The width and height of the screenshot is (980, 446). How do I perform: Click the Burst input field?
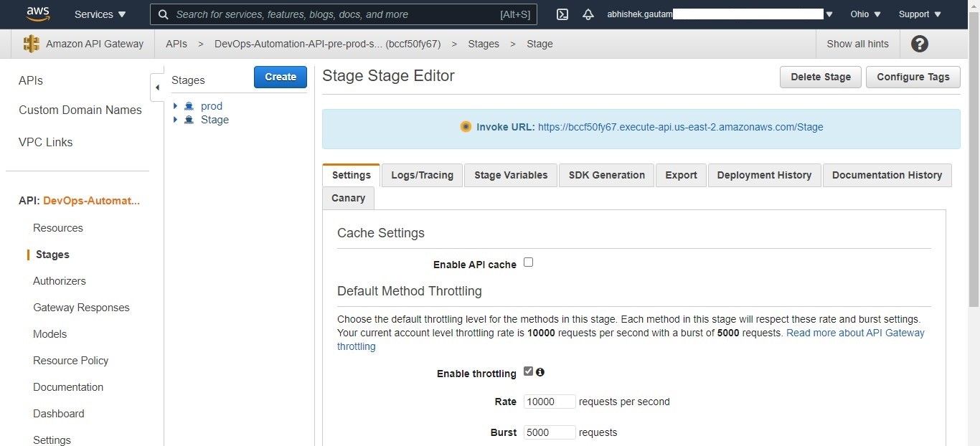[550, 432]
